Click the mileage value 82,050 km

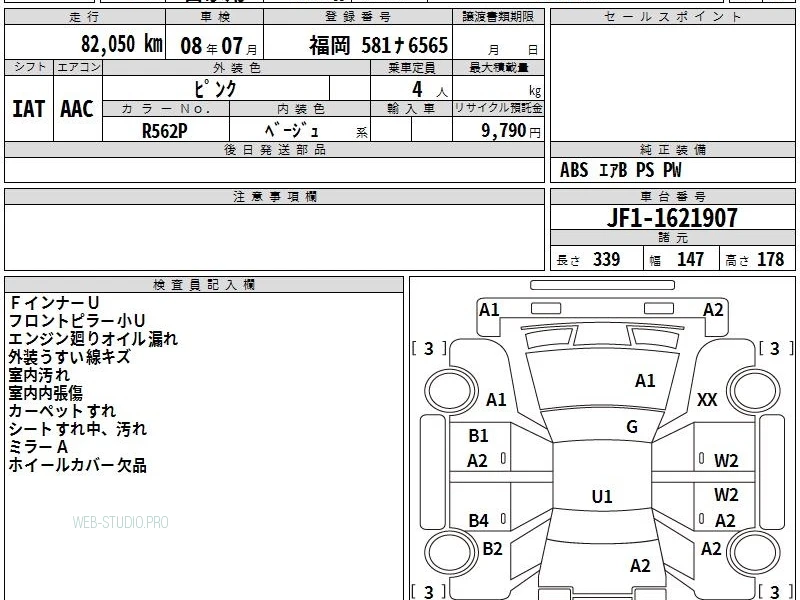coord(122,44)
